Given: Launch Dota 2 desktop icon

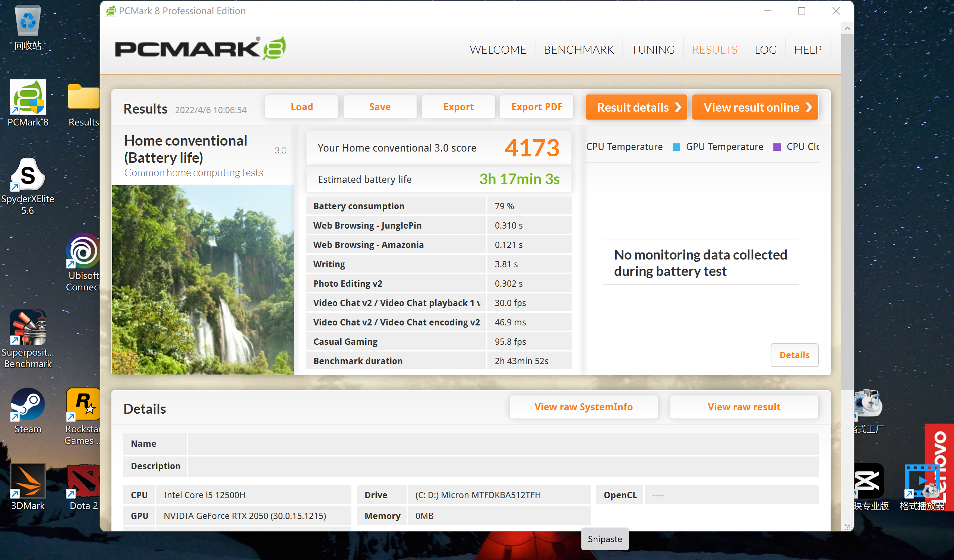Looking at the screenshot, I should point(83,481).
